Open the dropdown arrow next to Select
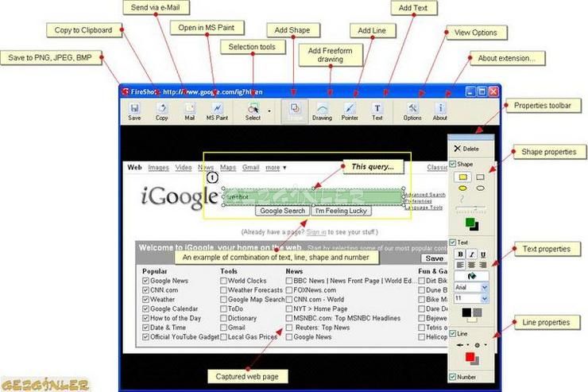Viewport: 588px width, 392px height. [269, 111]
